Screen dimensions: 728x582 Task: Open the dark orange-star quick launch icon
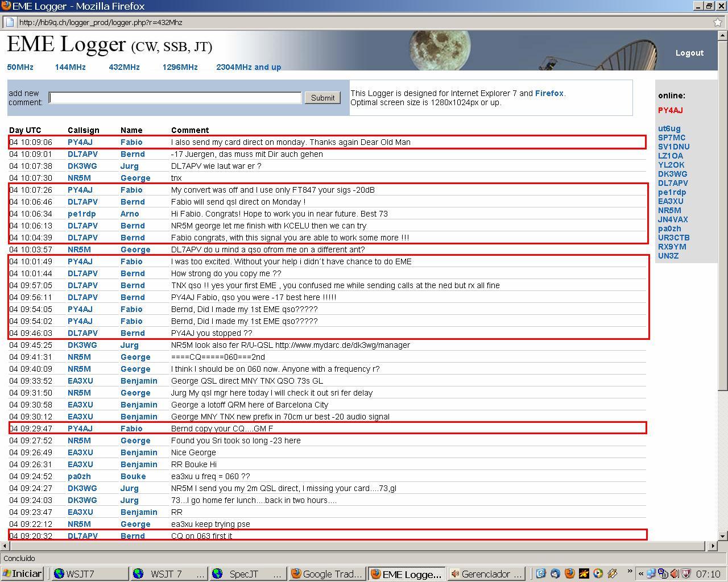(584, 573)
